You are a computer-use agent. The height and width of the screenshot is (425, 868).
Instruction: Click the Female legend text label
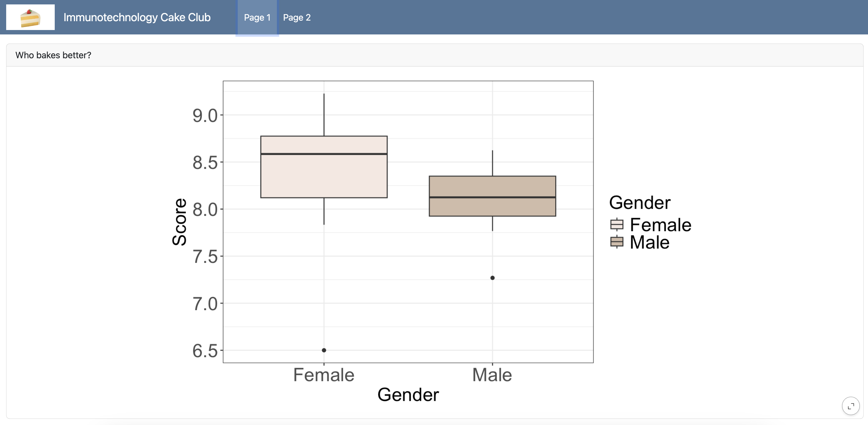[661, 225]
